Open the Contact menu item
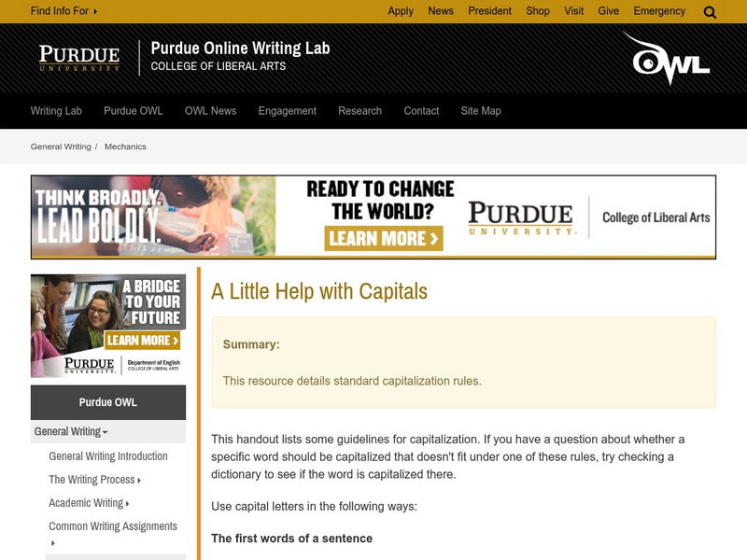 [421, 111]
